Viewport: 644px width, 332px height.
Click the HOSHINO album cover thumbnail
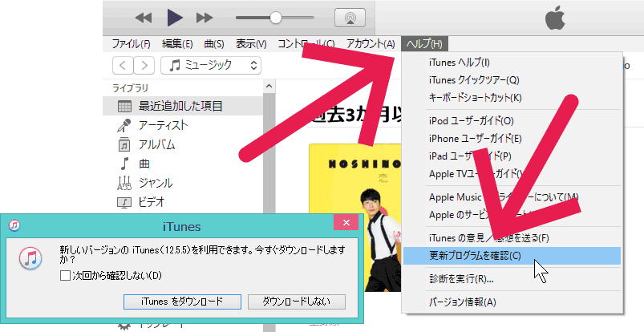[x=354, y=217]
